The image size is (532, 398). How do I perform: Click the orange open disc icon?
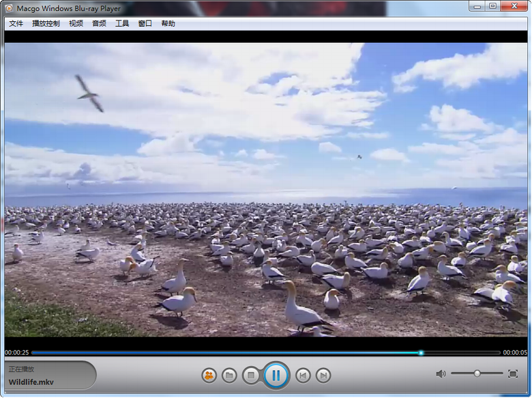[209, 375]
